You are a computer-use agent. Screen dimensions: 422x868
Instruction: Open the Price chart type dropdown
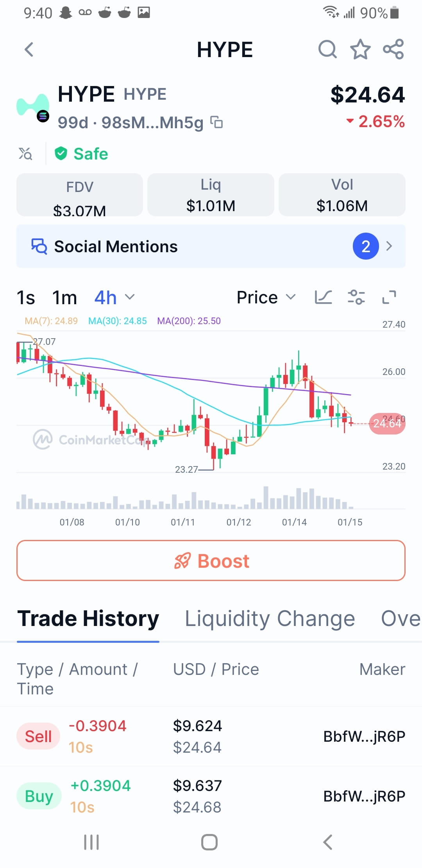[x=266, y=298]
